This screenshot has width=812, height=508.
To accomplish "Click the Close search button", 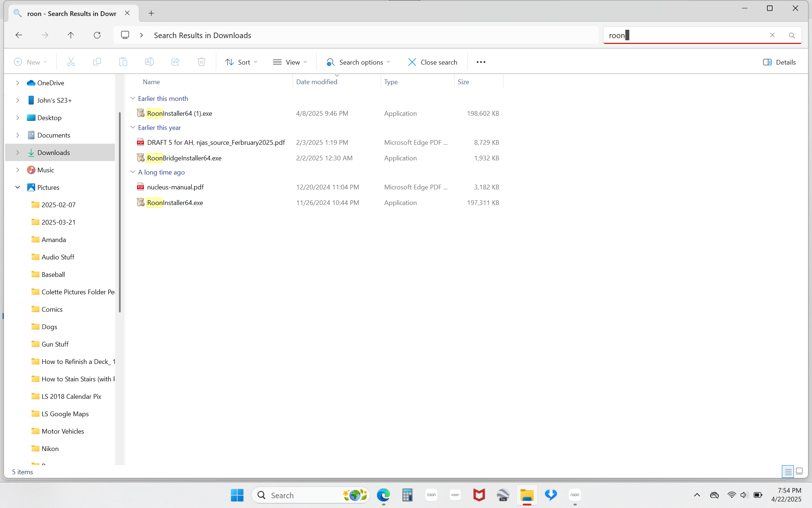I will point(432,62).
